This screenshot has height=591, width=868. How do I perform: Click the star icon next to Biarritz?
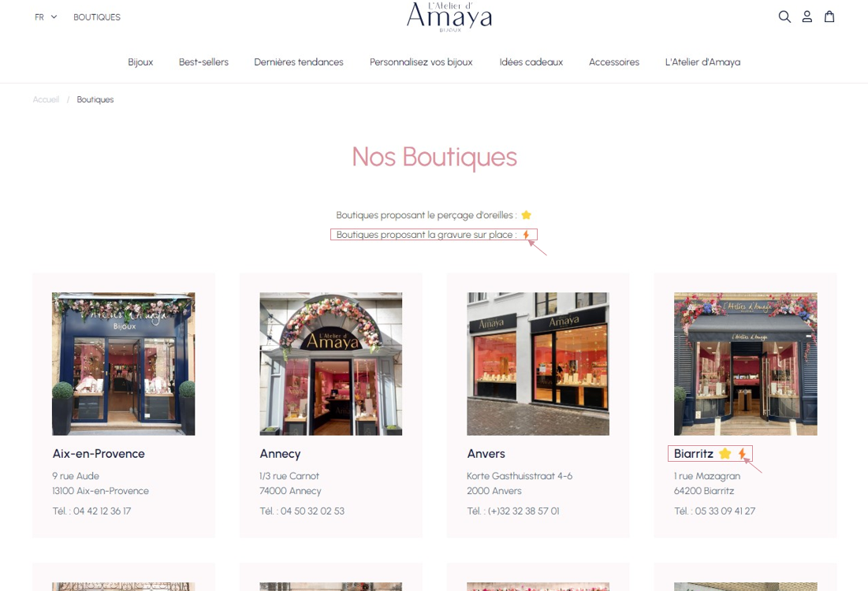point(725,454)
